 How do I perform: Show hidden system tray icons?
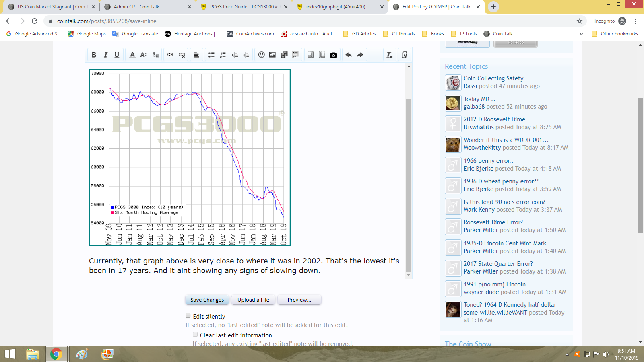pyautogui.click(x=567, y=354)
